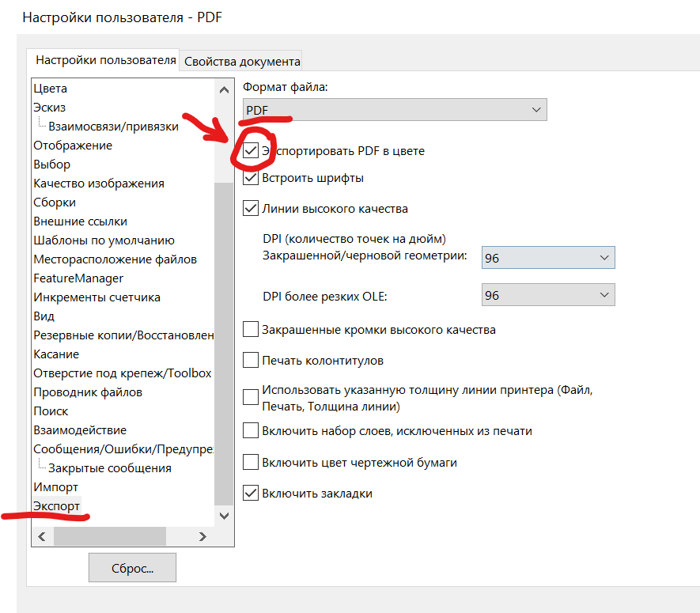Viewport: 700px width, 613px height.
Task: Uncheck 'Линии высокого качества' option
Action: point(251,209)
